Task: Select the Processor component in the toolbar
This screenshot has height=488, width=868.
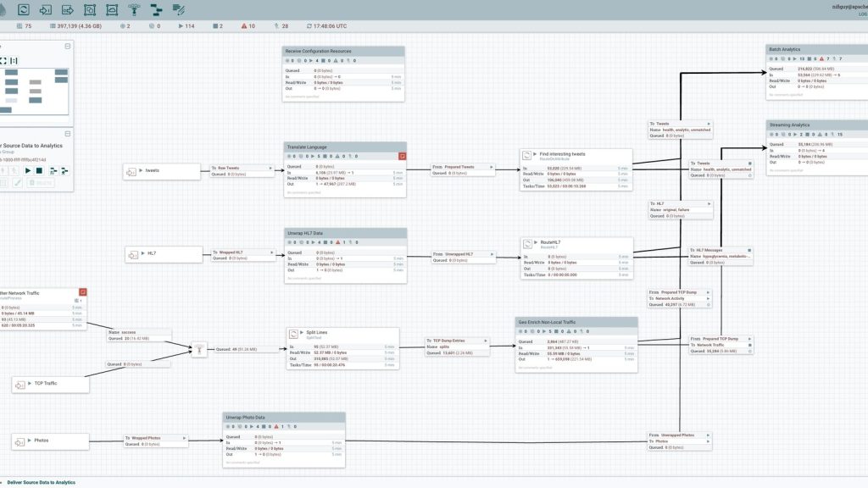Action: point(23,9)
